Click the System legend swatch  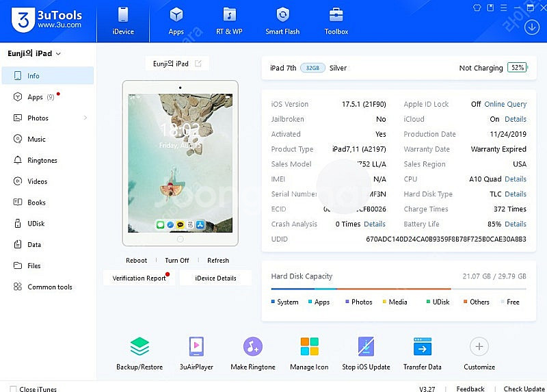coord(273,302)
